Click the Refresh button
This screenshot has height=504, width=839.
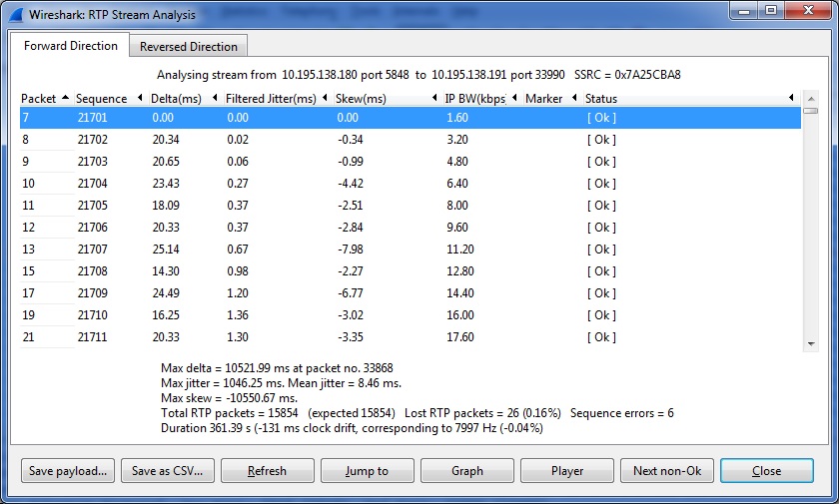point(267,471)
